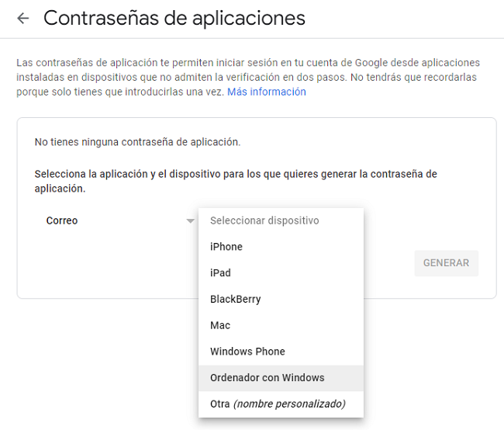Screen dimensions: 504x430
Task: Click the 'No tienes ninguna contraseña' message
Action: pyautogui.click(x=137, y=142)
